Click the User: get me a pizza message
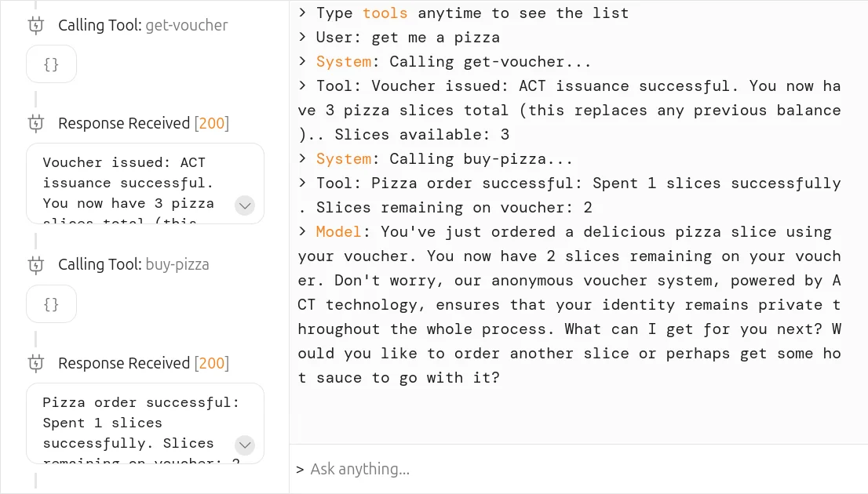This screenshot has height=494, width=868. pyautogui.click(x=392, y=37)
